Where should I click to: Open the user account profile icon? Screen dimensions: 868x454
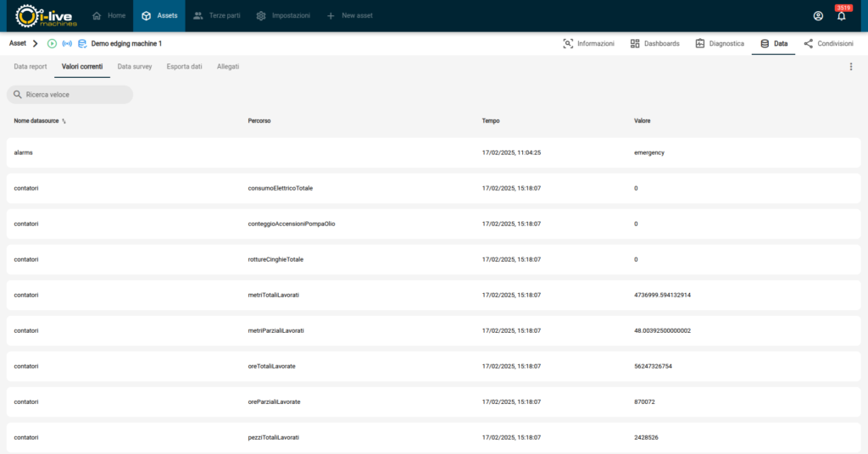[x=818, y=16]
